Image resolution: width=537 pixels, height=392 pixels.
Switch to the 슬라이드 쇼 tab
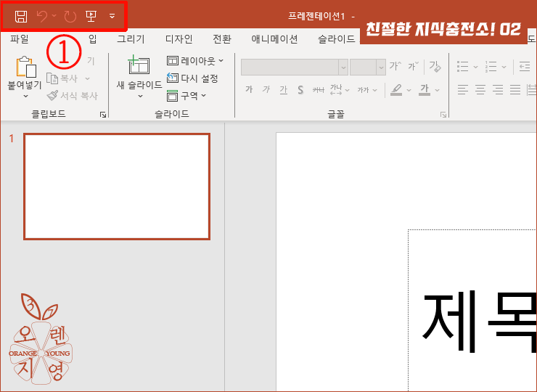[337, 39]
